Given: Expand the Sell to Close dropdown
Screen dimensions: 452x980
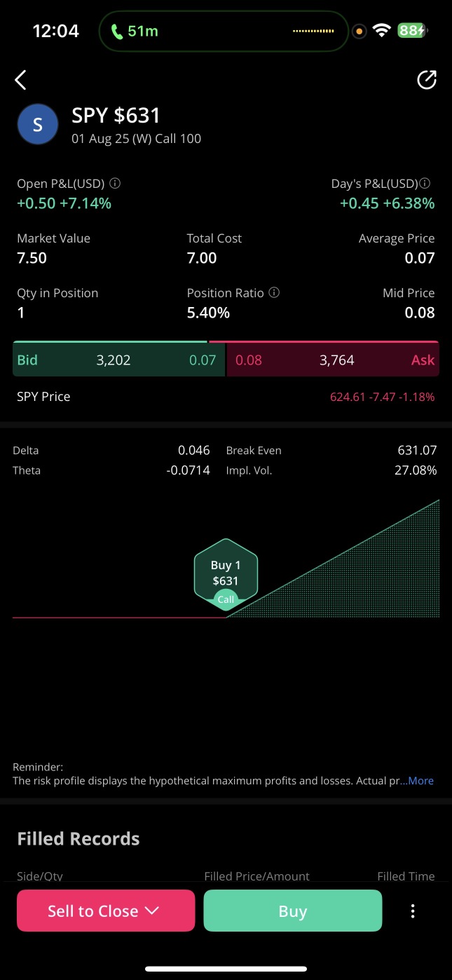Looking at the screenshot, I should (x=106, y=911).
